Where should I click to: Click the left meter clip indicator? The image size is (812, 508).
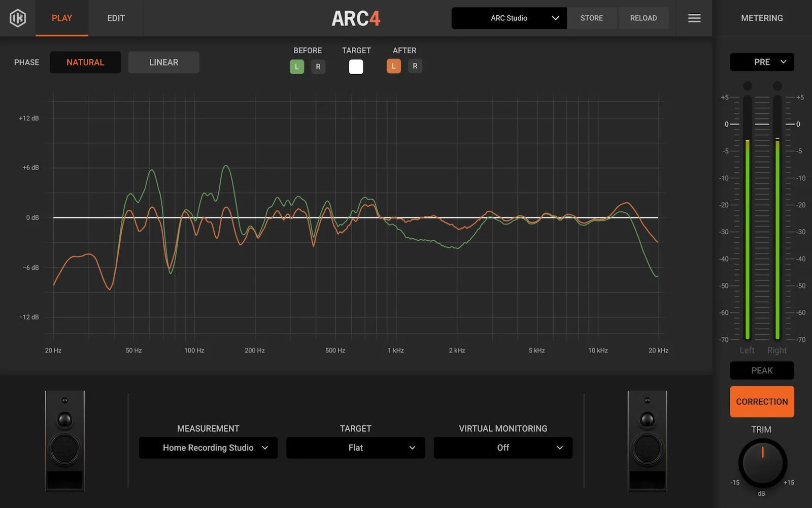pos(748,86)
